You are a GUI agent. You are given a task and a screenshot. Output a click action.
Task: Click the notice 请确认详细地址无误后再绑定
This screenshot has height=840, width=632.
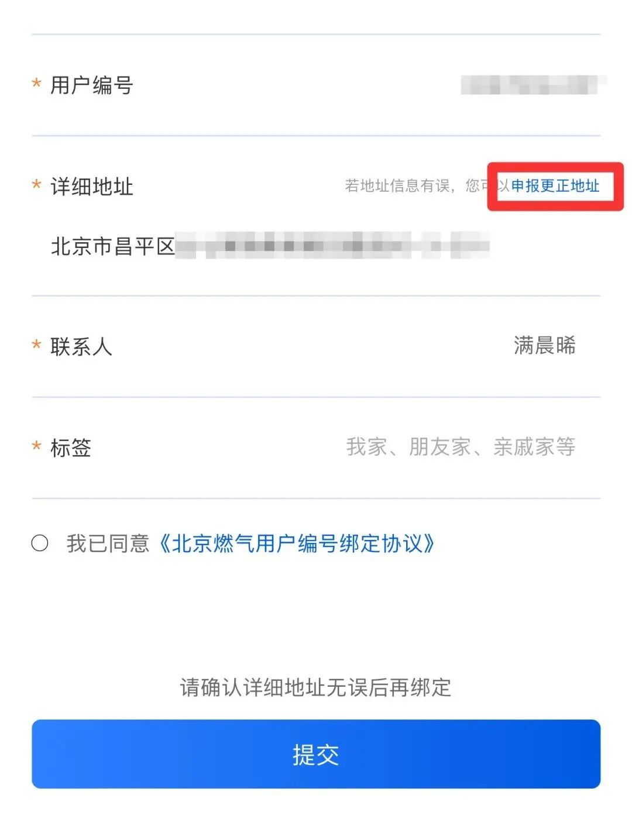pos(316,687)
